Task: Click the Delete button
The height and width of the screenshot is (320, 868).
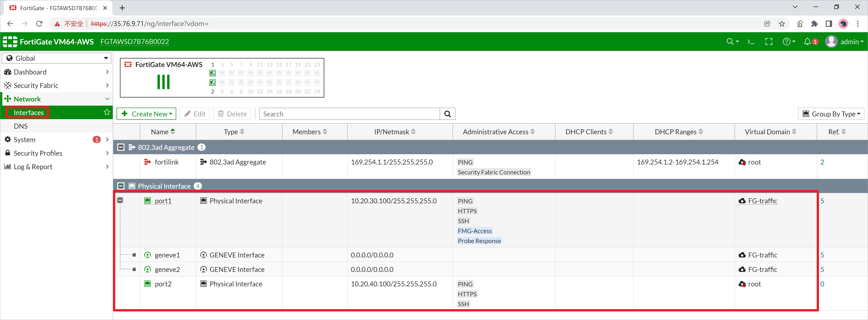Action: [x=232, y=114]
